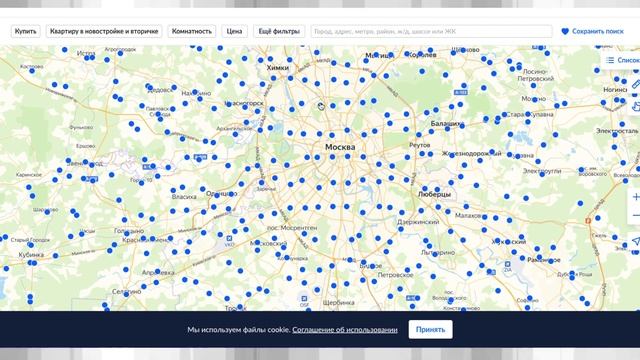Image resolution: width=640 pixels, height=360 pixels.
Task: Click the geolocation arrow button
Action: (635, 241)
